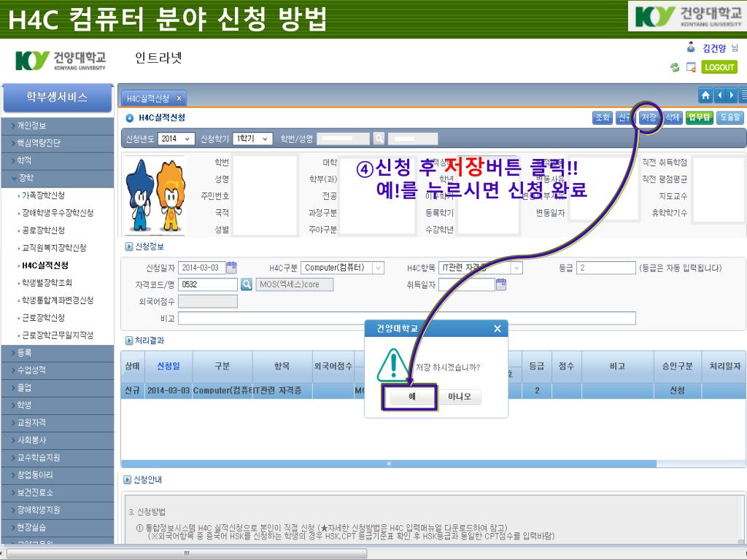The height and width of the screenshot is (560, 747).
Task: Close the 건양대학교 save dialog
Action: [498, 329]
